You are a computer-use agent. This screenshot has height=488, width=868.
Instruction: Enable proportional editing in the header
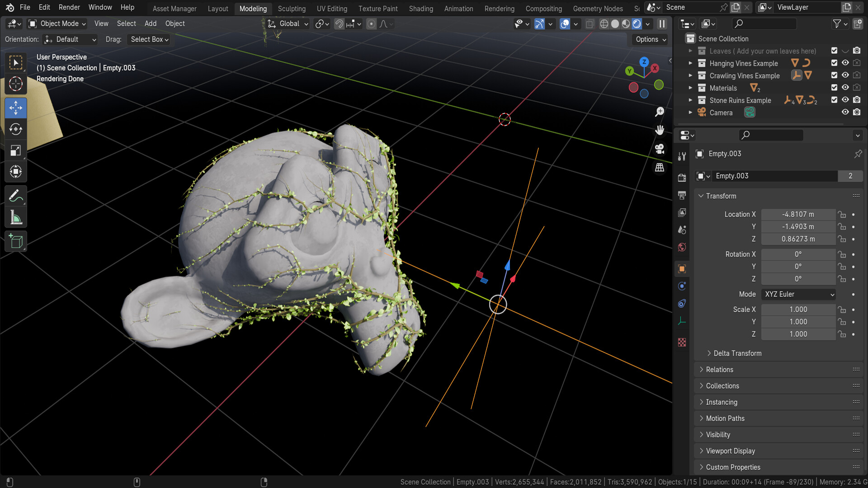tap(371, 23)
